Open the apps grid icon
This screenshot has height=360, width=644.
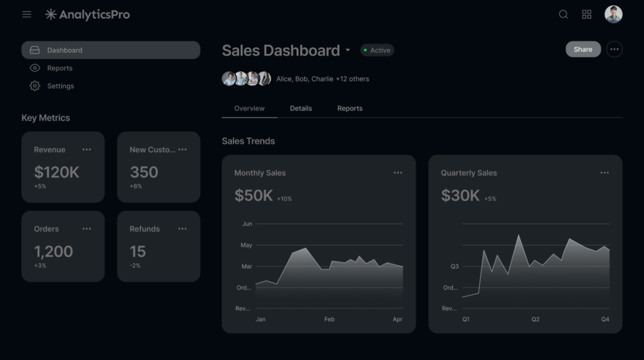[x=587, y=14]
